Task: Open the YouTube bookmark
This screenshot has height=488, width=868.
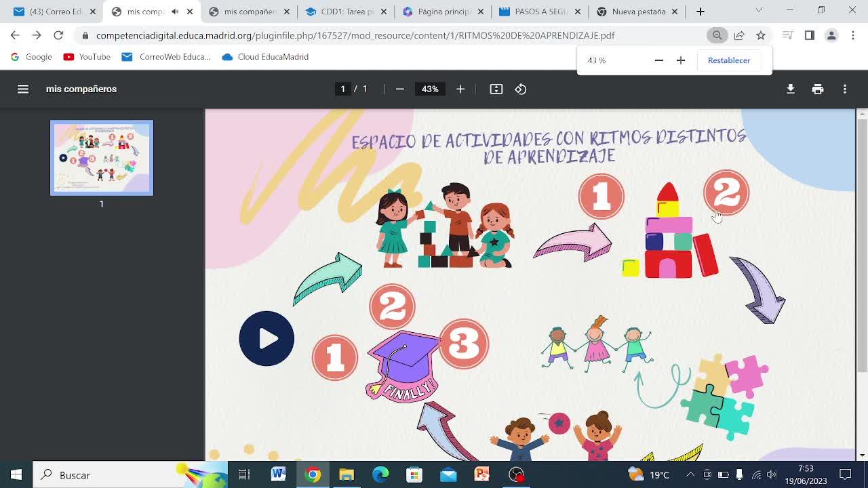Action: pyautogui.click(x=87, y=57)
